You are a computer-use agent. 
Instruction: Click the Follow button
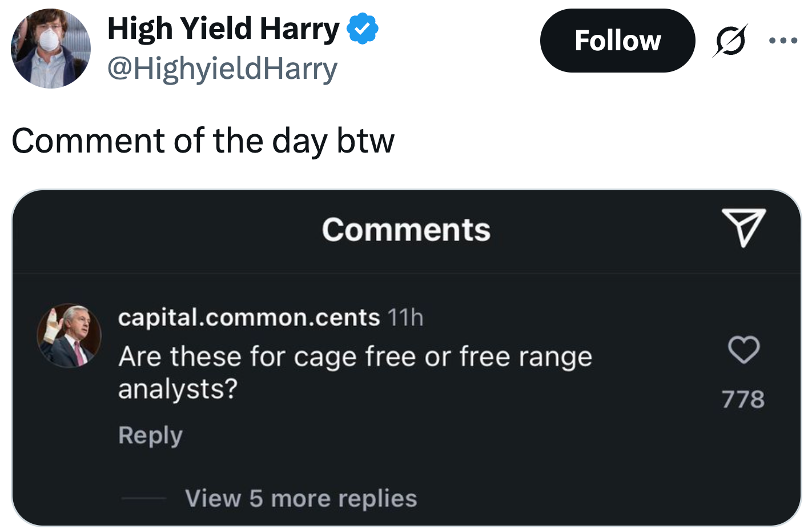point(617,41)
